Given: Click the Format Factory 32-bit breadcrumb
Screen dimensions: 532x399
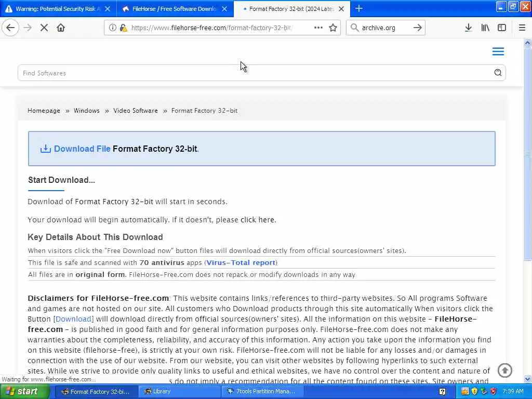Looking at the screenshot, I should click(x=204, y=111).
